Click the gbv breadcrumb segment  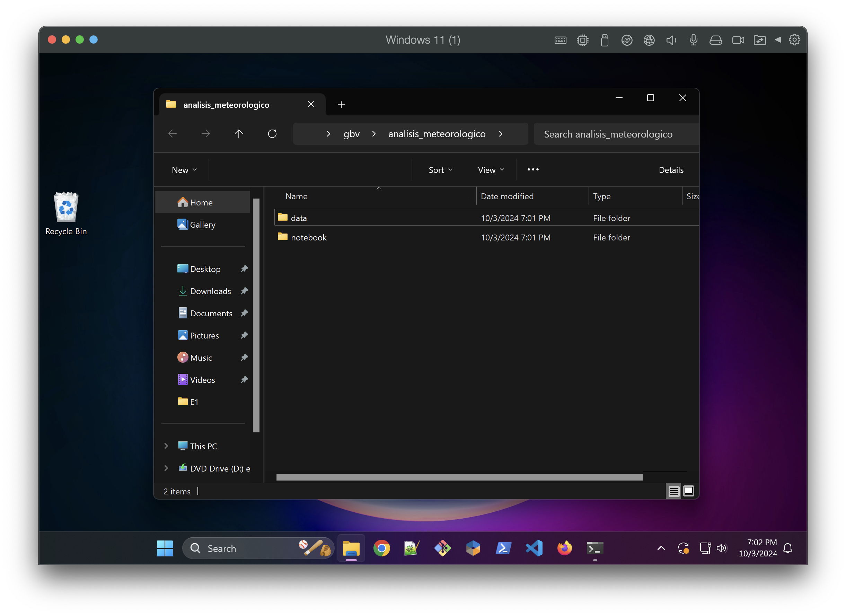coord(351,134)
